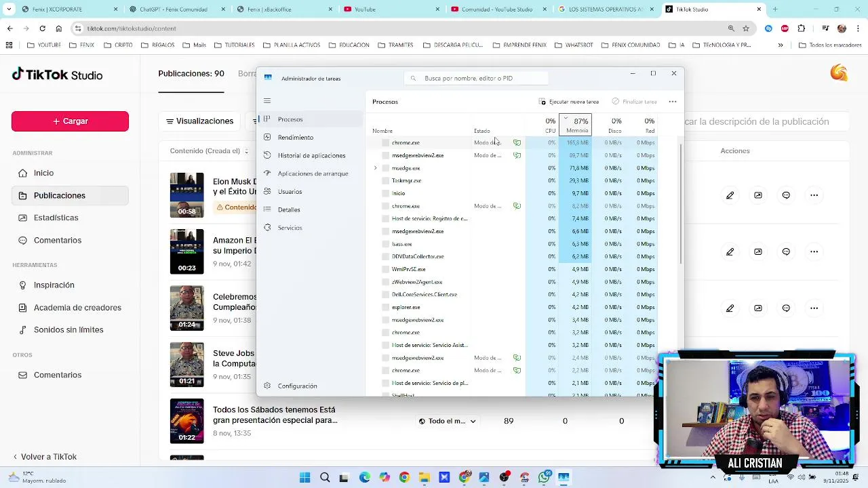Sort processes by Nombre column
Screen dimensions: 868x488
382,131
